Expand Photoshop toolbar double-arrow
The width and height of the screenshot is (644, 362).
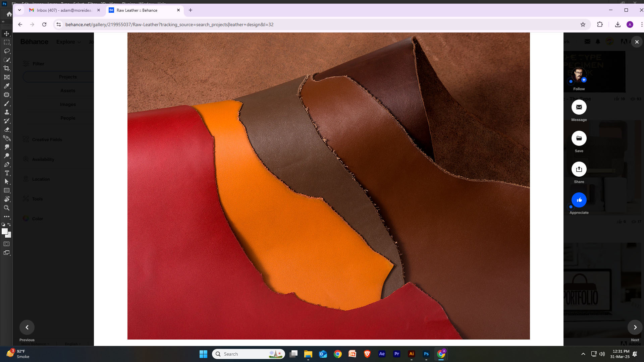coord(3,21)
